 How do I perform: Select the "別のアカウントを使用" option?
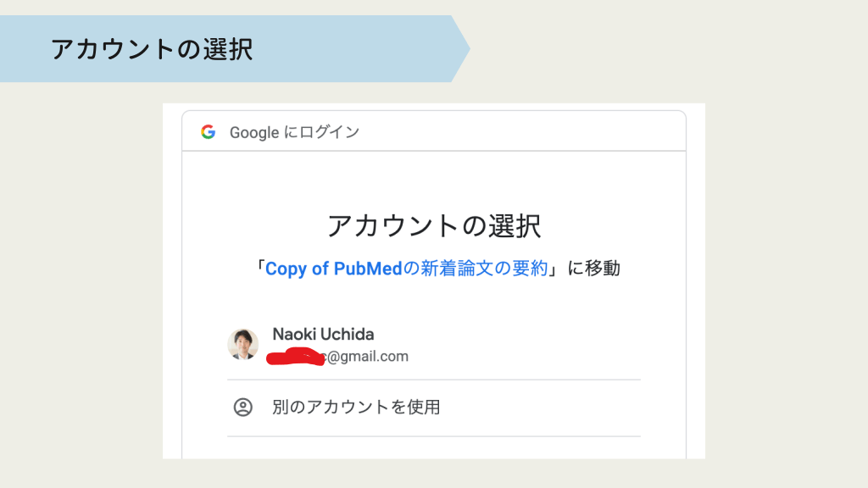pos(356,408)
